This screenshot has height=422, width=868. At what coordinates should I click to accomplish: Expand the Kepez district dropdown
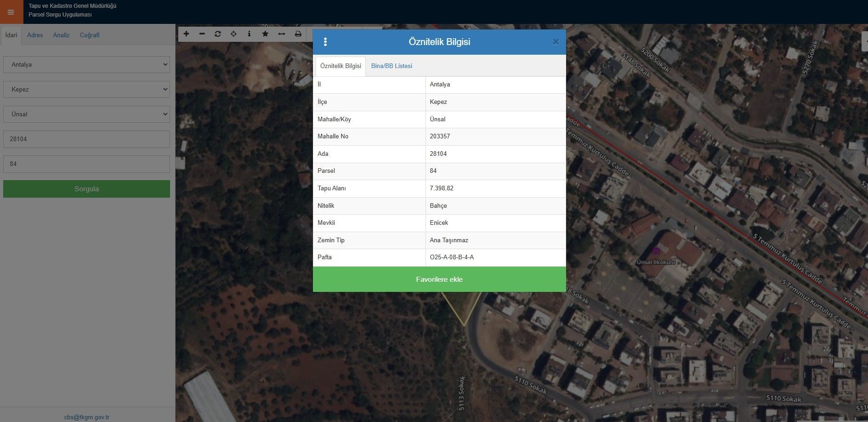click(x=86, y=90)
